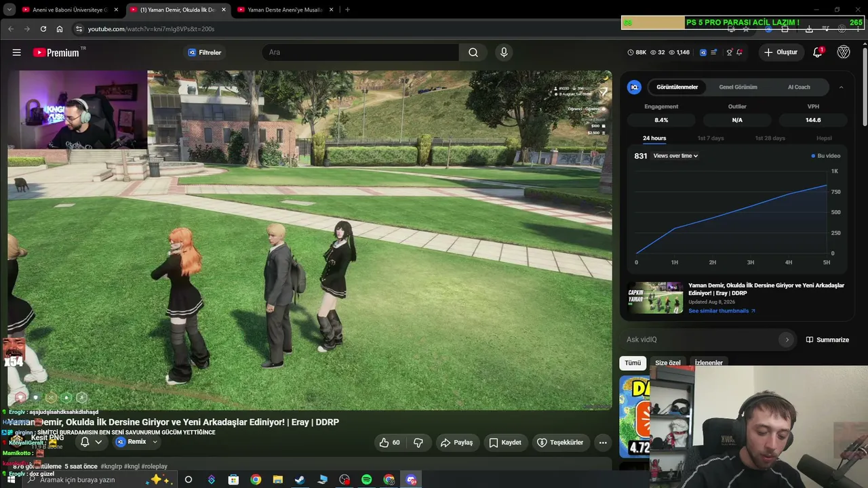The height and width of the screenshot is (488, 868).
Task: Click the vidIQ panel video thumbnail
Action: coord(655,298)
